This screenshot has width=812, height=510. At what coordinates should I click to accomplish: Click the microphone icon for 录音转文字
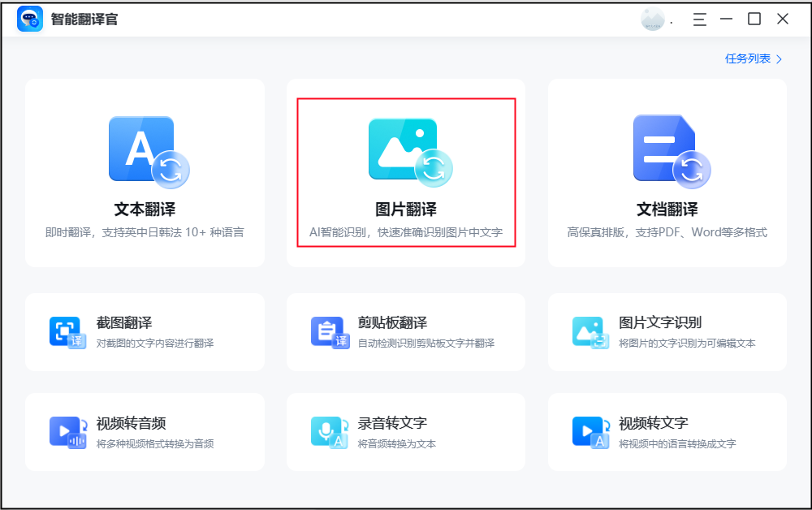[x=328, y=432]
